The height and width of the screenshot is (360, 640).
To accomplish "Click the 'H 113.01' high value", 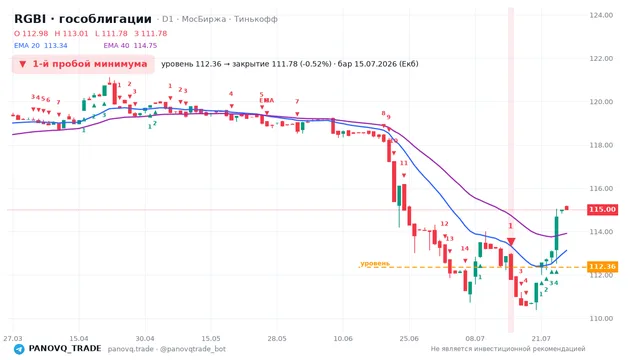I will tap(71, 33).
